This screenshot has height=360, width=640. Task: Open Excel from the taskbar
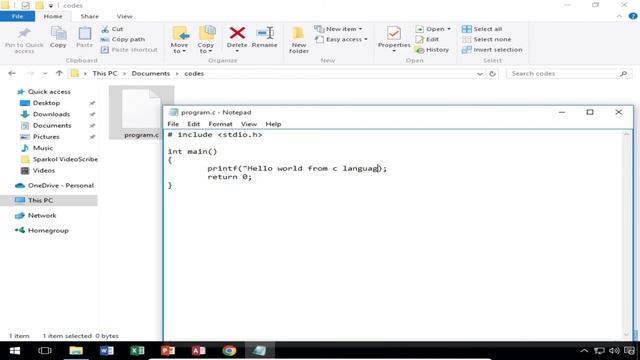pyautogui.click(x=137, y=351)
